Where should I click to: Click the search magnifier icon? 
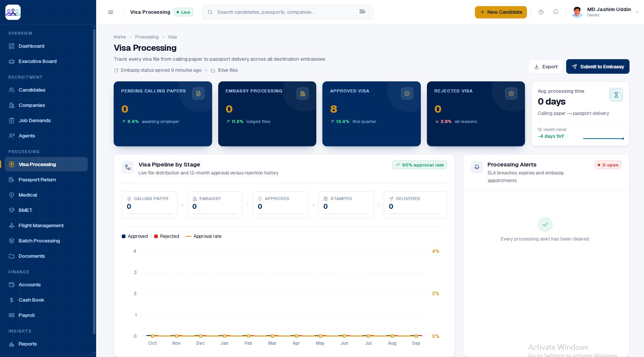tap(210, 12)
